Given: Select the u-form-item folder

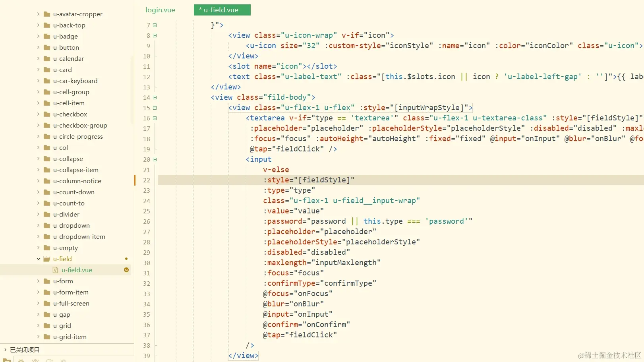Looking at the screenshot, I should click(x=71, y=292).
